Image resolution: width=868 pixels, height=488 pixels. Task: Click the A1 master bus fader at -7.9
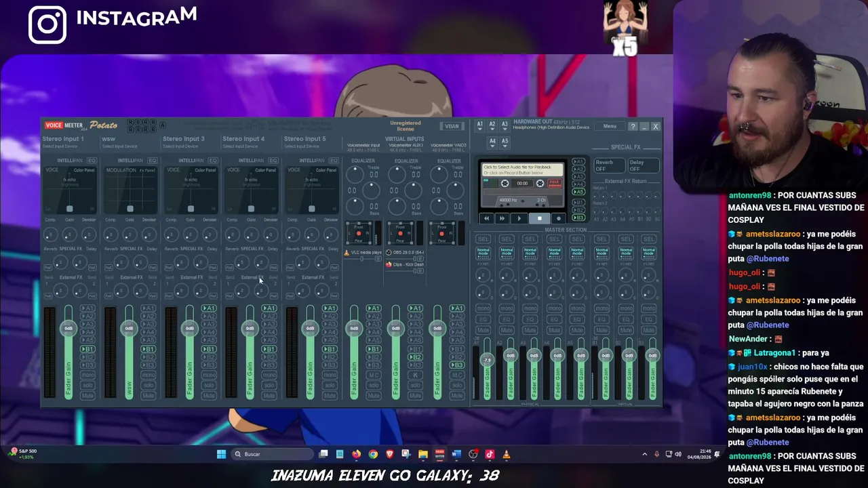point(487,361)
